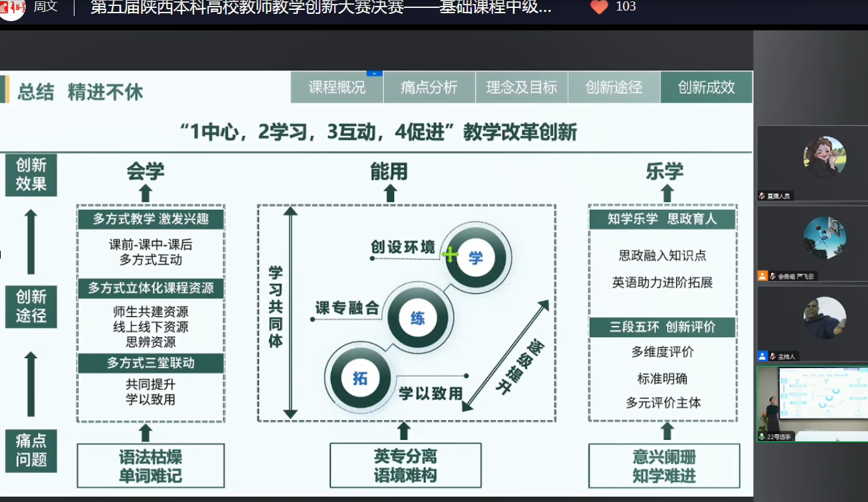Viewport: 868px width, 502px height.
Task: Open the 创新途径 section
Action: pos(613,87)
